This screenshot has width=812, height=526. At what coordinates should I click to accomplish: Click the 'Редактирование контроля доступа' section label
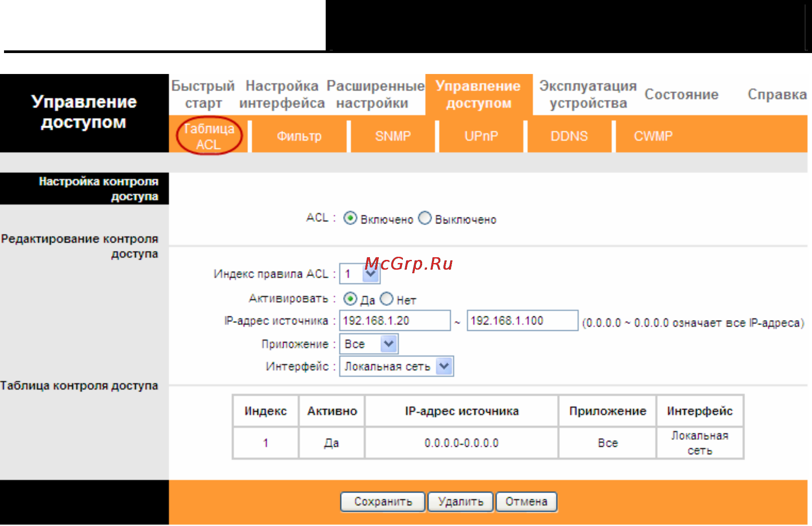point(79,246)
